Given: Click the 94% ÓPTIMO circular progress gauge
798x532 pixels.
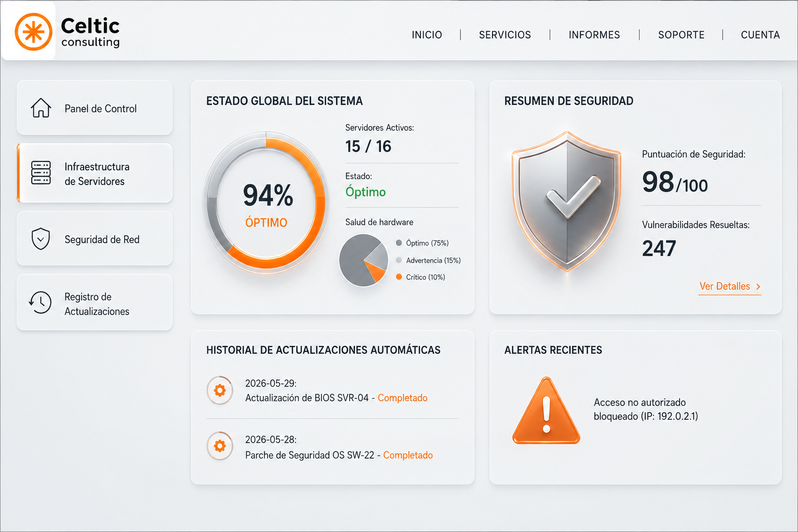Looking at the screenshot, I should pyautogui.click(x=266, y=202).
